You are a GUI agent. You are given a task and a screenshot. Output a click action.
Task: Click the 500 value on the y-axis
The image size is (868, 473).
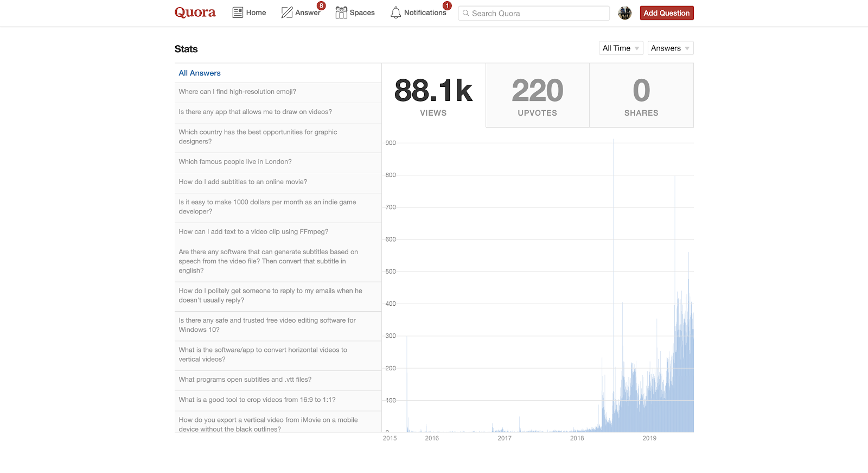391,272
